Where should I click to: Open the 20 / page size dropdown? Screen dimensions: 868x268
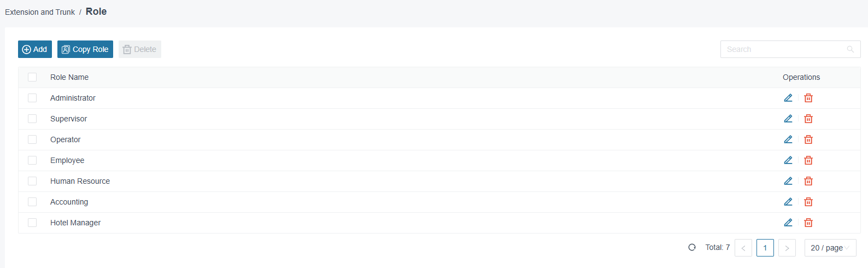click(x=830, y=248)
